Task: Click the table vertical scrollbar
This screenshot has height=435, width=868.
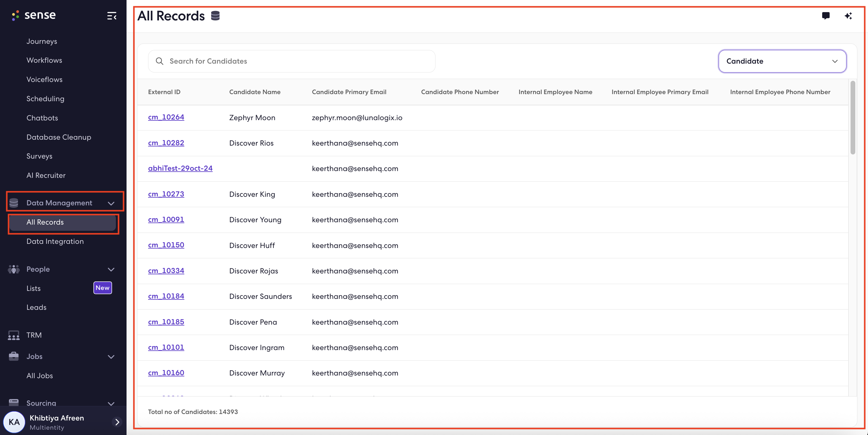Action: [853, 117]
